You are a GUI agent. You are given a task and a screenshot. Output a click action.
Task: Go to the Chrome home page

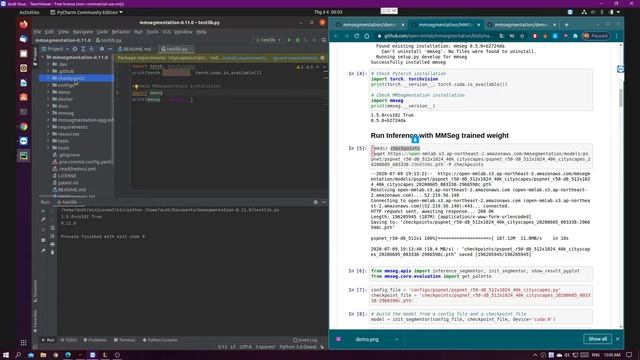point(367,36)
